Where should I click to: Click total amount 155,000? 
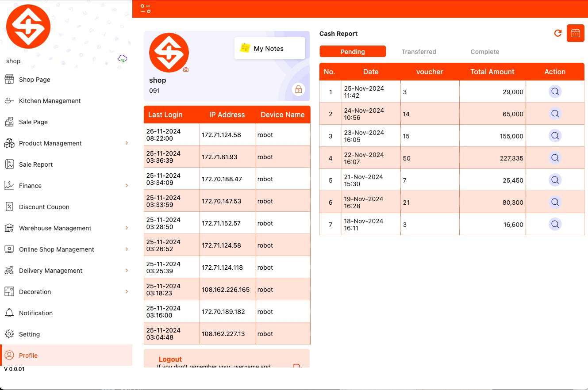pyautogui.click(x=511, y=136)
